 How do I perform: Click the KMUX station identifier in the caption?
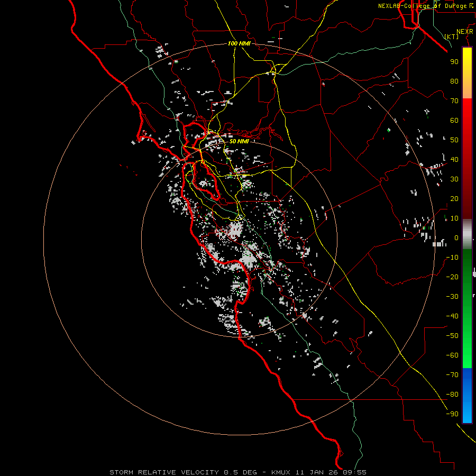281,472
